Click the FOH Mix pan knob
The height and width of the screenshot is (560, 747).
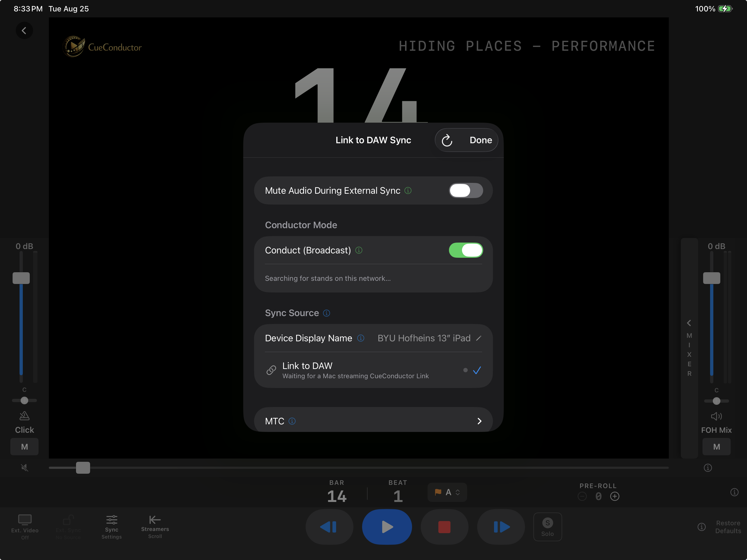(x=716, y=401)
